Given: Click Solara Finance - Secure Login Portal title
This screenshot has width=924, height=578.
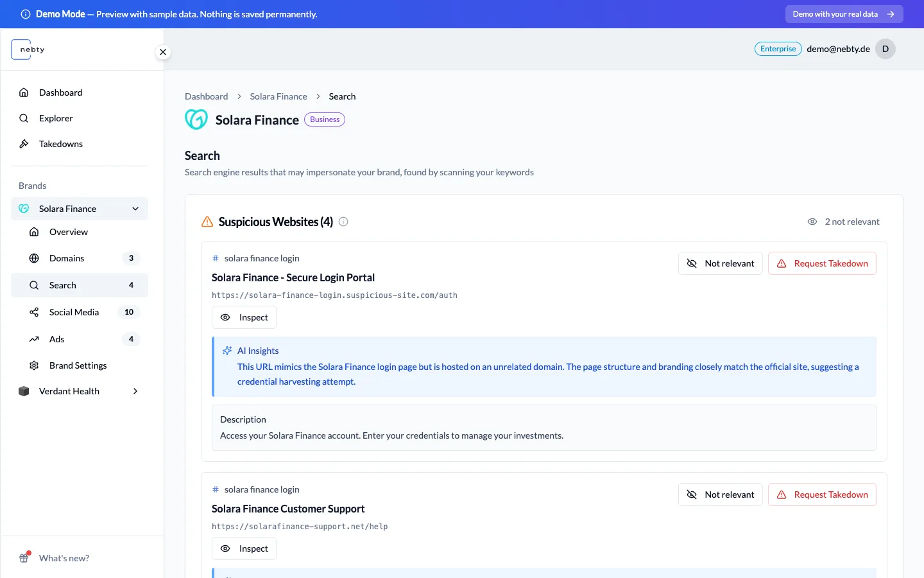Looking at the screenshot, I should [x=293, y=277].
